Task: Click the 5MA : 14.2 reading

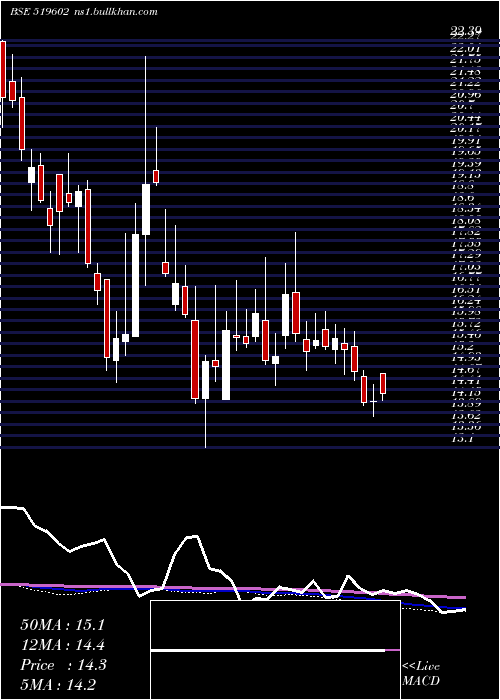Action: coord(58,685)
